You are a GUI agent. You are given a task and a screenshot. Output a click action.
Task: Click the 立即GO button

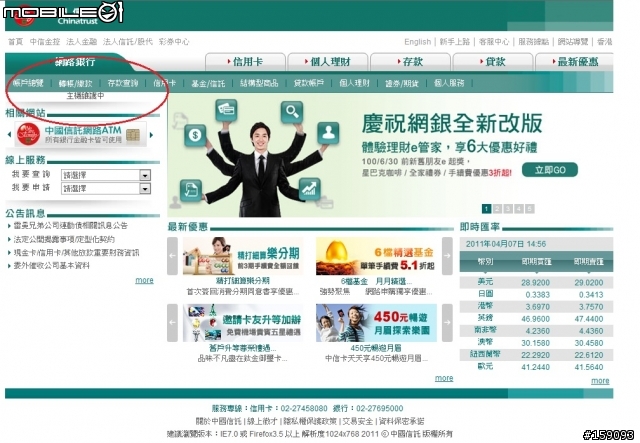(x=550, y=170)
